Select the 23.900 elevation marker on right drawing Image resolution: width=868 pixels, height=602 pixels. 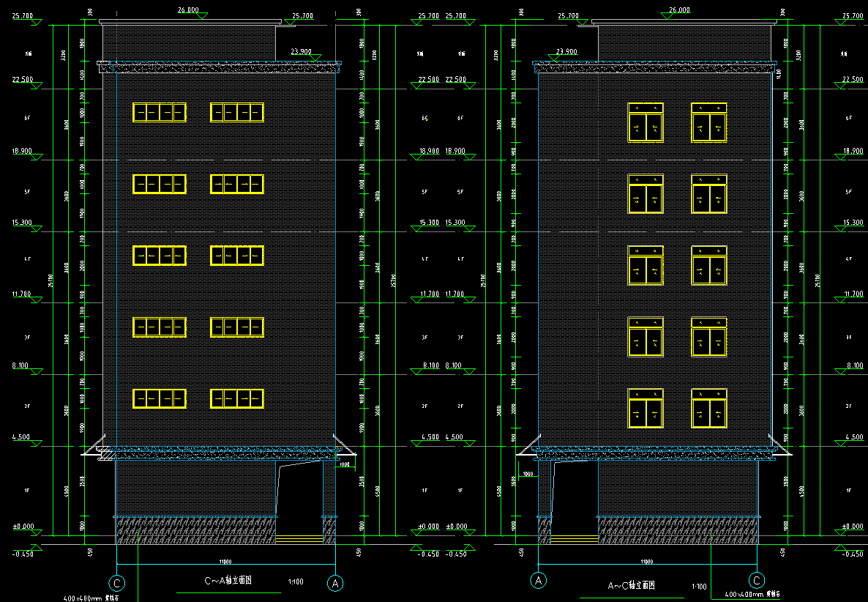click(x=566, y=52)
